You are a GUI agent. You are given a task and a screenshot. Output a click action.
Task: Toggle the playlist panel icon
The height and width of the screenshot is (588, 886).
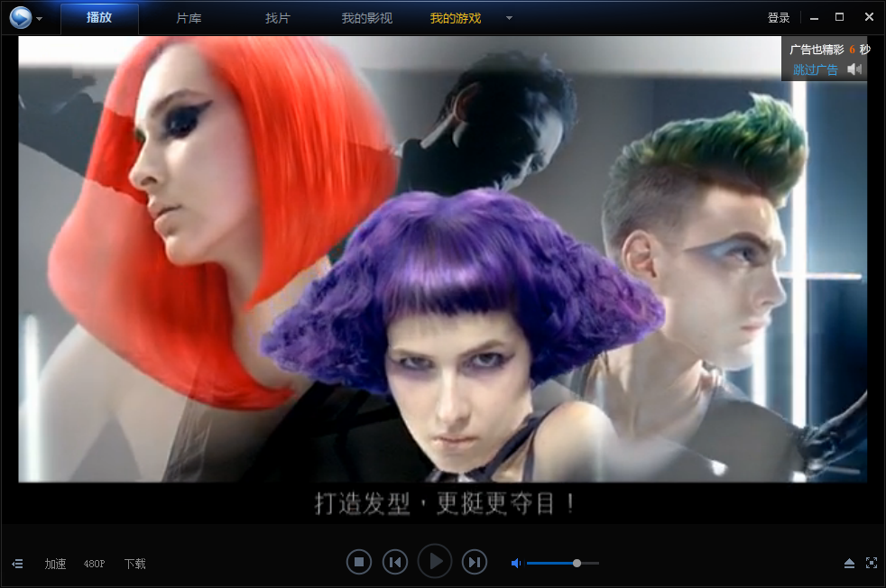coord(17,564)
